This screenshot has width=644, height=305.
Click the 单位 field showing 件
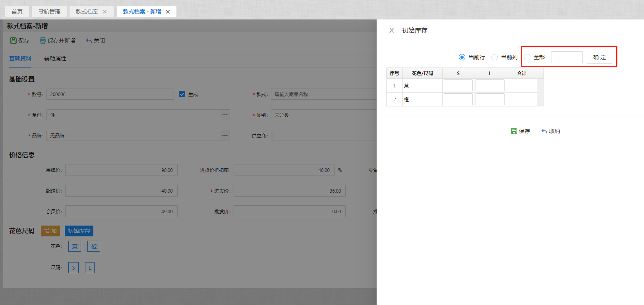tap(133, 115)
